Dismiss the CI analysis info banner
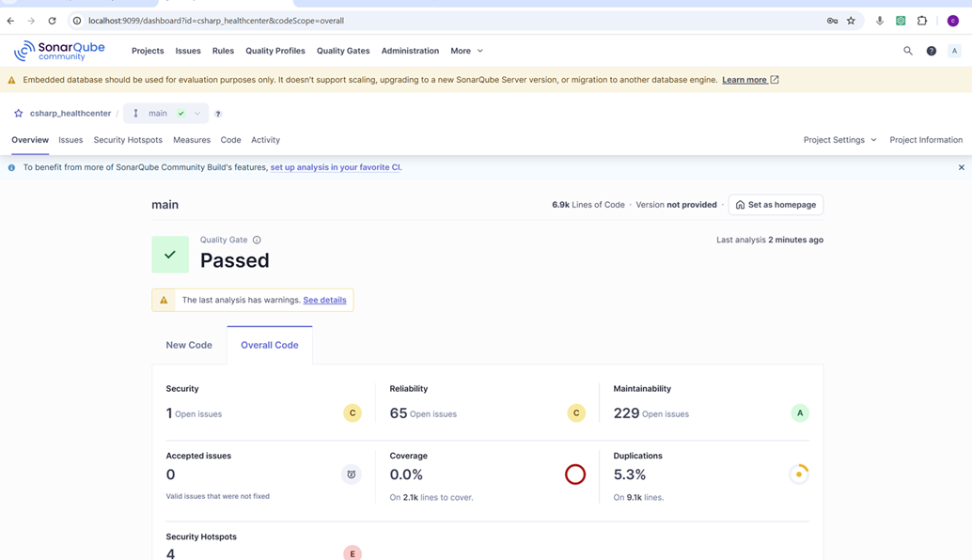Image resolution: width=972 pixels, height=560 pixels. coord(962,167)
